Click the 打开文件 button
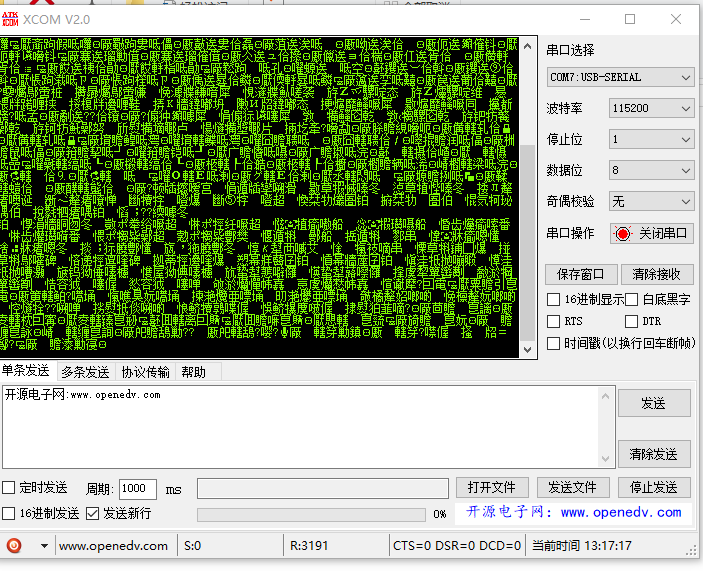703x571 pixels. click(x=492, y=487)
